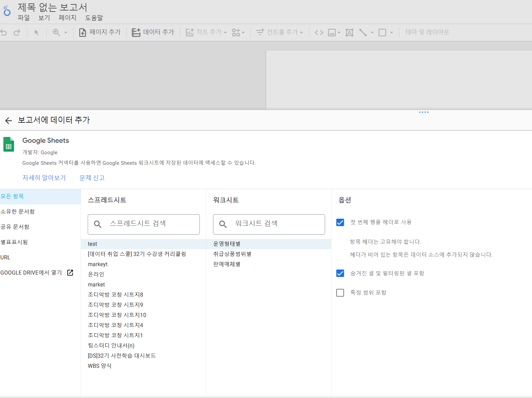Image resolution: width=532 pixels, height=398 pixels.
Task: Open 테마 및 레이아웃 panel
Action: coord(427,32)
